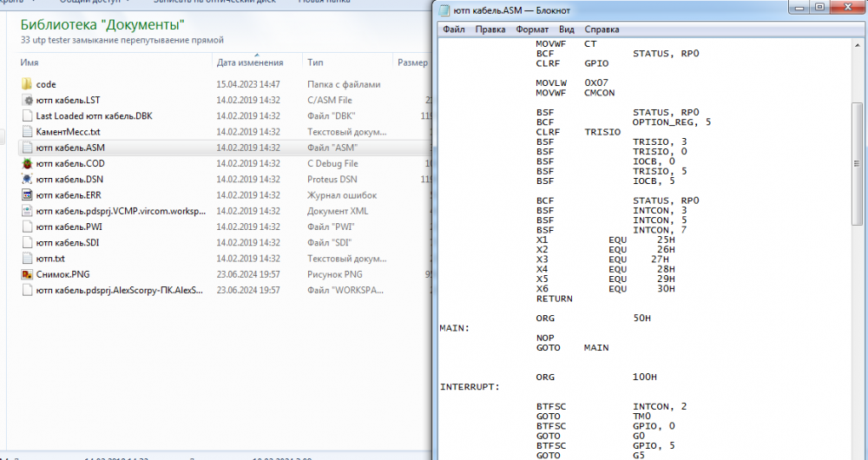This screenshot has height=460, width=868.
Task: Select the ютп кабель.PWI file
Action: click(x=67, y=227)
